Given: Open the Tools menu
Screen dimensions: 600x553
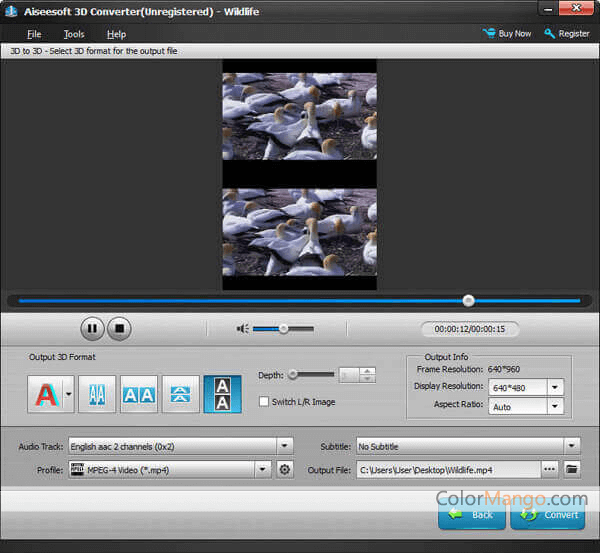Looking at the screenshot, I should click(74, 34).
